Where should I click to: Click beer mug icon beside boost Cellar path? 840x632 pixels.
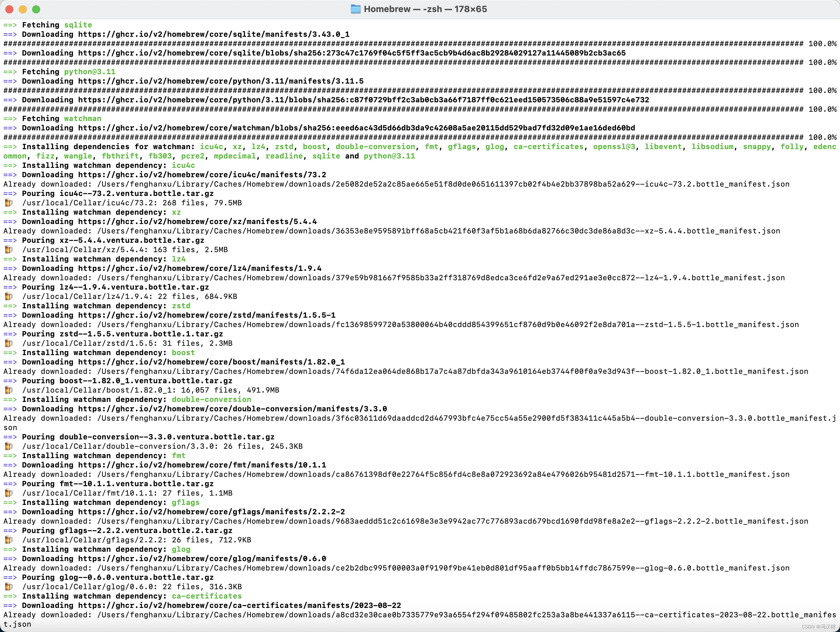8,390
